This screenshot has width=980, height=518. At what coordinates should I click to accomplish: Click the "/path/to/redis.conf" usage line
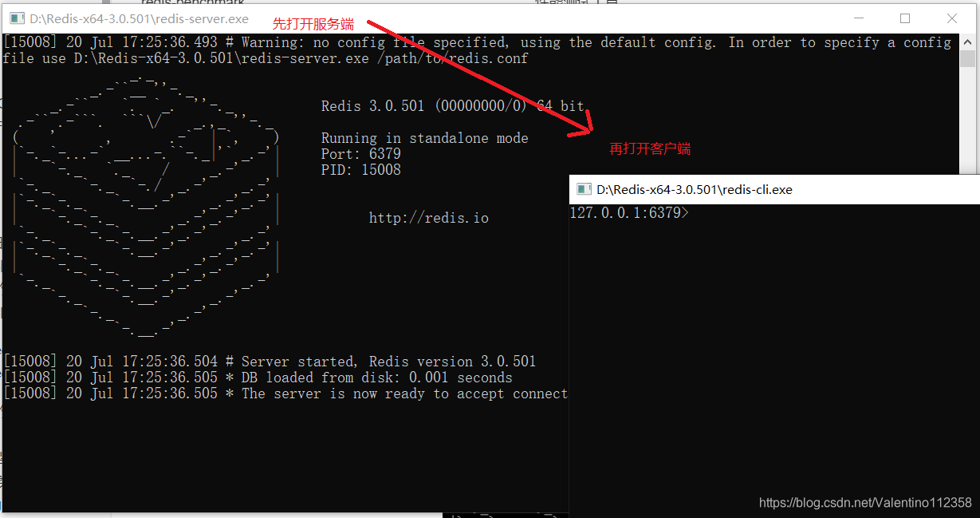tap(266, 58)
